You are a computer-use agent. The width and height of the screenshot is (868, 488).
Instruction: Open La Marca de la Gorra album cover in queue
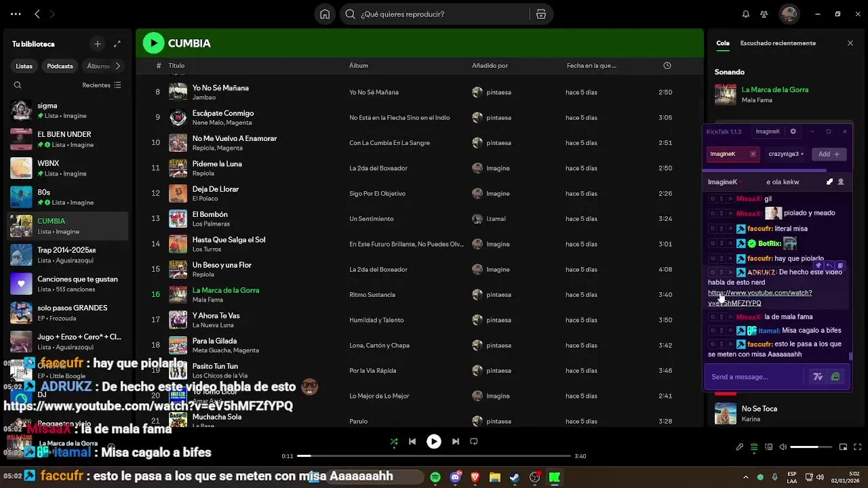point(726,94)
